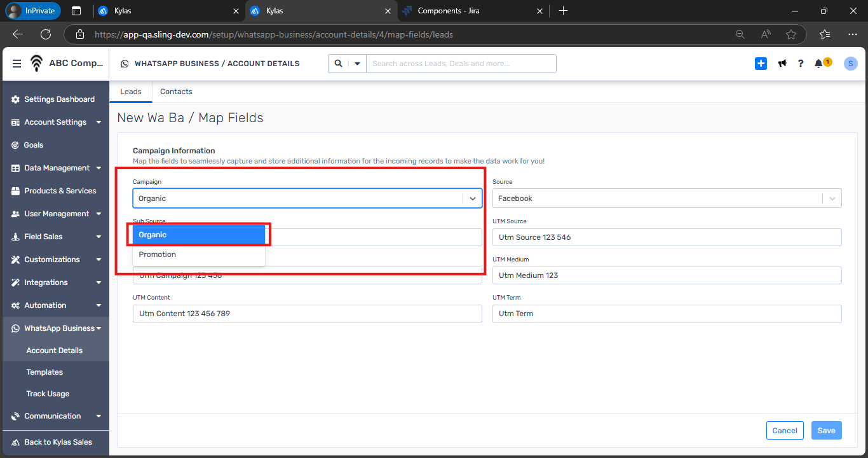The image size is (868, 458).
Task: Add page to favorites star icon
Action: click(x=790, y=34)
